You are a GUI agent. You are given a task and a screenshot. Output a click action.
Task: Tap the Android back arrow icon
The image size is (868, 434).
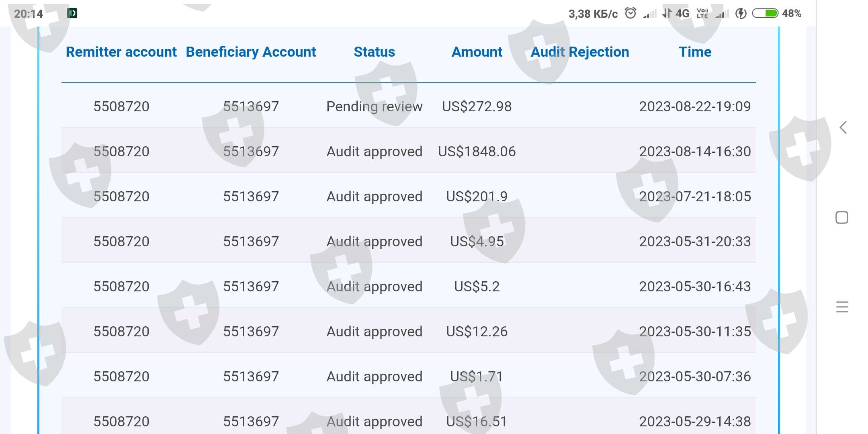tap(843, 128)
